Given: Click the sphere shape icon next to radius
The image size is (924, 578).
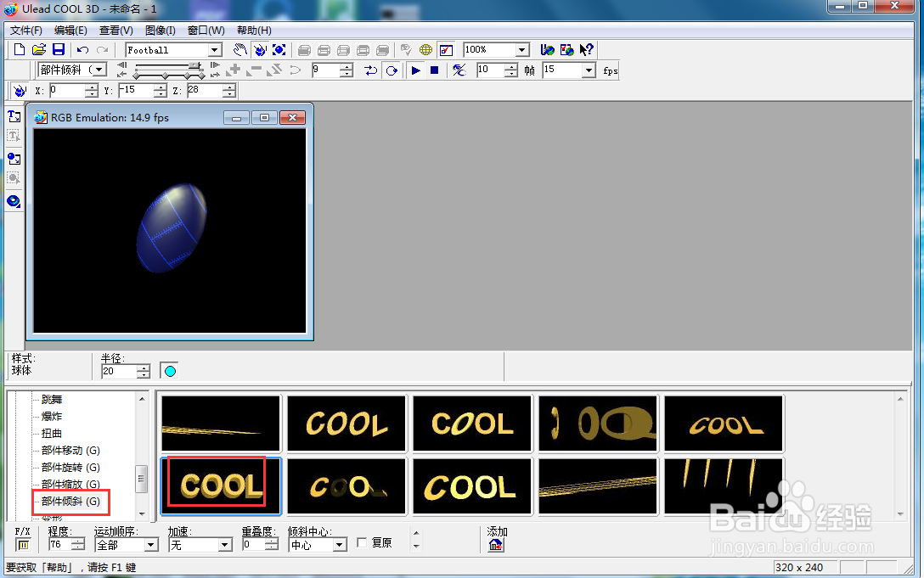Looking at the screenshot, I should pos(170,371).
